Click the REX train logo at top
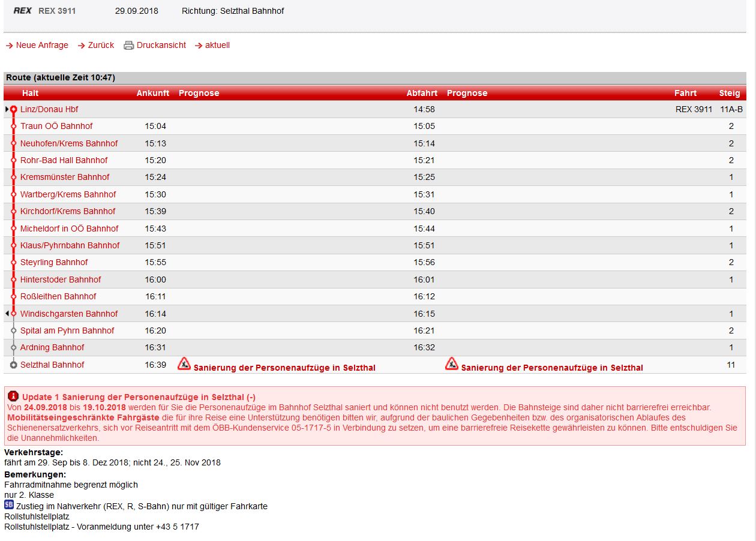 pyautogui.click(x=22, y=11)
